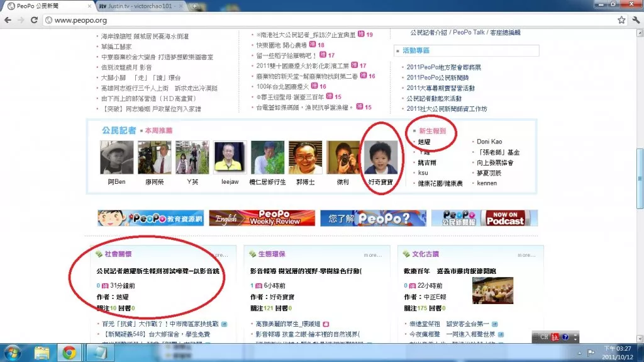
Task: Click the 活動專區 header
Action: click(416, 50)
